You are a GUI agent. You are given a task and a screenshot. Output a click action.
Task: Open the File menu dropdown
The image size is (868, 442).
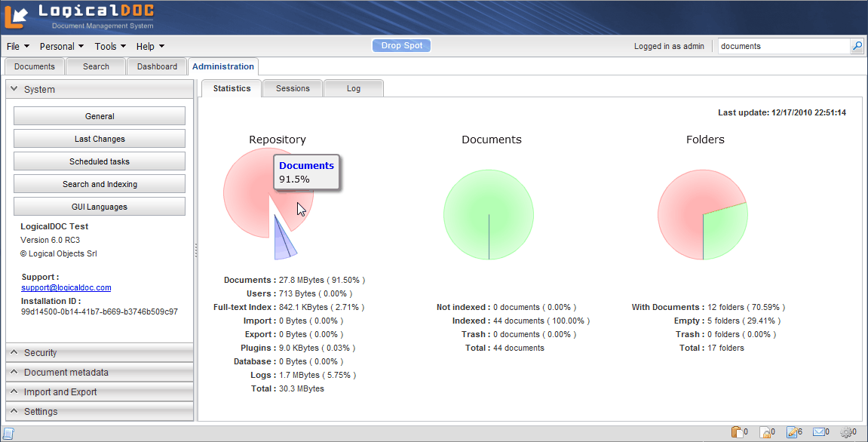18,46
